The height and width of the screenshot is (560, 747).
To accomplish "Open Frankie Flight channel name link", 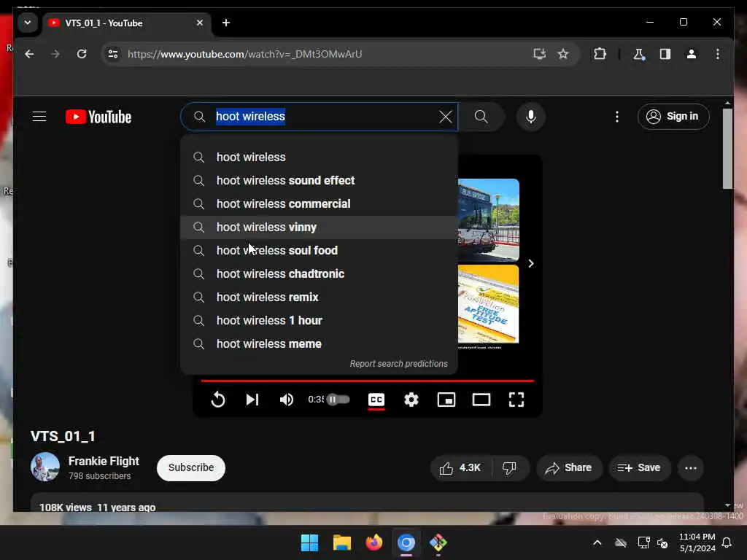I will [x=104, y=461].
